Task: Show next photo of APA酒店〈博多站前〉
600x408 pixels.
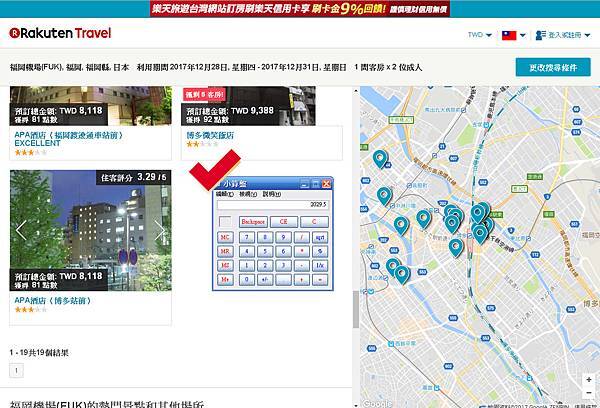Action: (x=160, y=230)
